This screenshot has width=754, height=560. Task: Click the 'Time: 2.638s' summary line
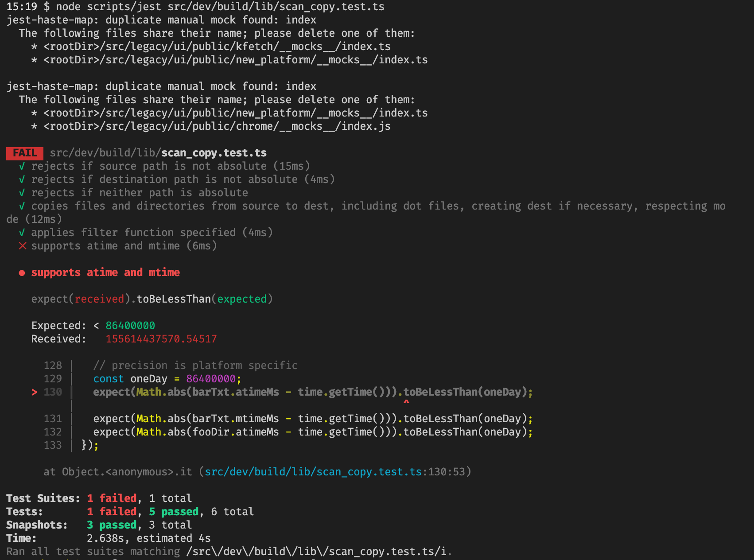pyautogui.click(x=109, y=538)
